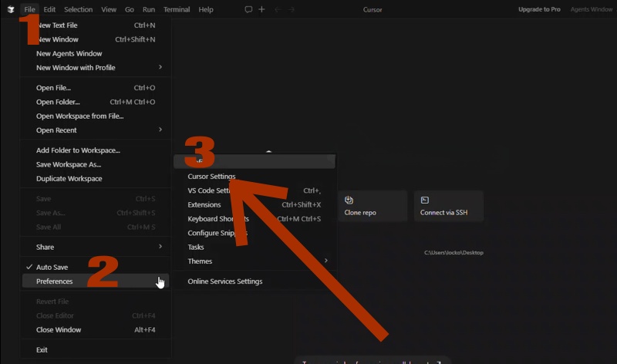Choose Open File... entry
The width and height of the screenshot is (617, 364).
[x=96, y=88]
